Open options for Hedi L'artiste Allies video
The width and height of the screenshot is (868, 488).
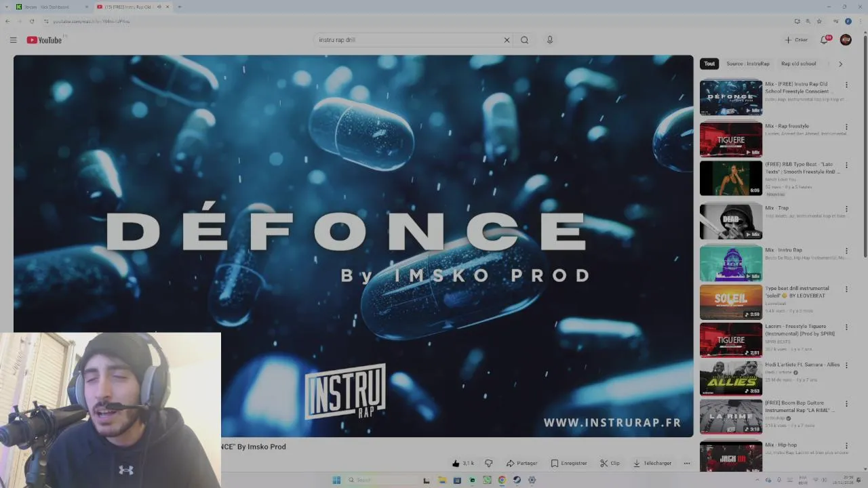(846, 365)
